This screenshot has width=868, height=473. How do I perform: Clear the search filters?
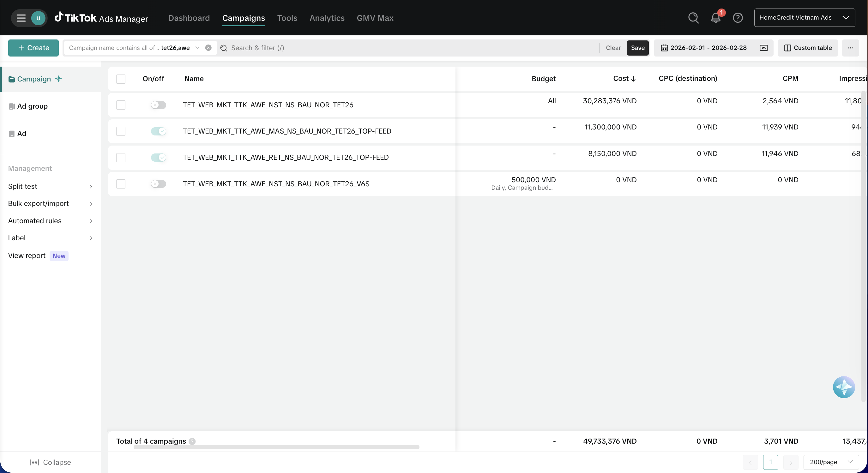613,48
